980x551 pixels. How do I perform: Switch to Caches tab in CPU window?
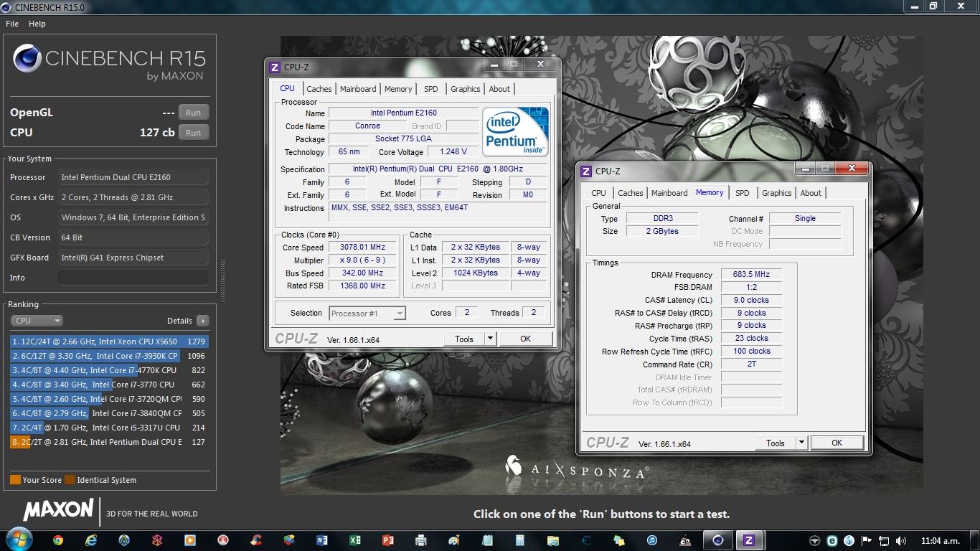[319, 89]
